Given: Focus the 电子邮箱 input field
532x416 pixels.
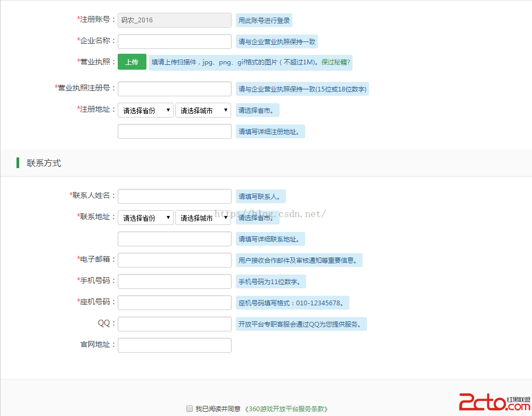Looking at the screenshot, I should [x=174, y=260].
